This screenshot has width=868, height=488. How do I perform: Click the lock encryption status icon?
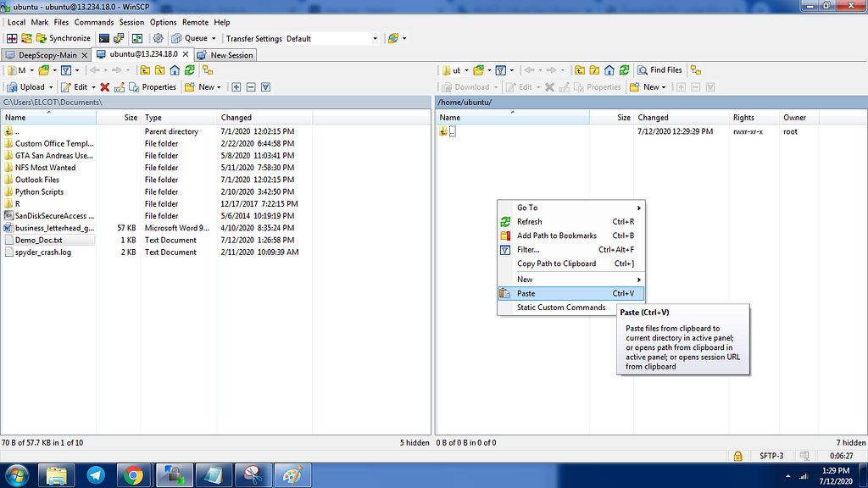coord(738,456)
